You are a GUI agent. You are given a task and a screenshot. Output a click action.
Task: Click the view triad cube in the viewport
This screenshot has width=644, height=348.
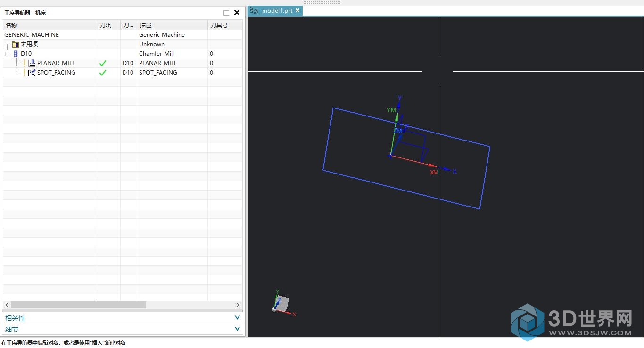[x=281, y=304]
